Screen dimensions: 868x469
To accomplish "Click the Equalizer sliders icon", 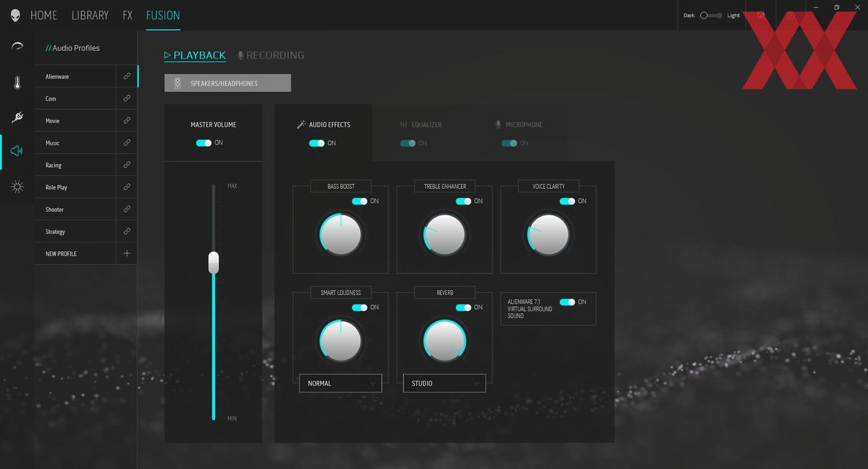I will [x=403, y=124].
